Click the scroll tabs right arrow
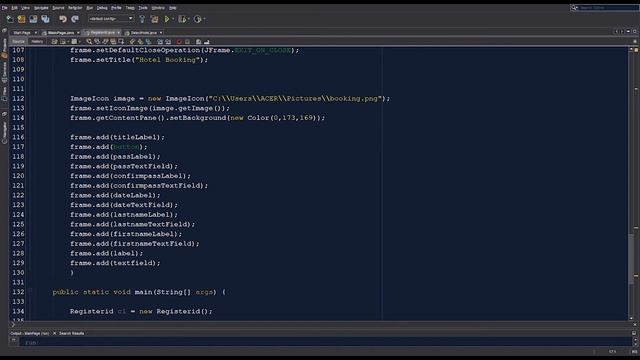 tap(622, 31)
